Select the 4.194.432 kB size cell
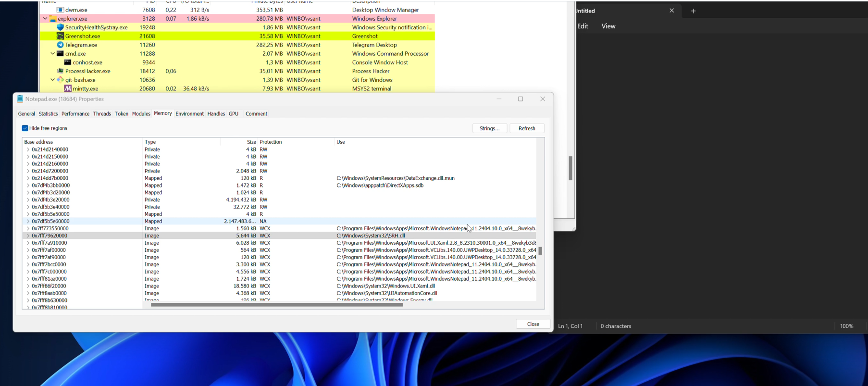Screen dimensions: 868x386 tap(241, 200)
